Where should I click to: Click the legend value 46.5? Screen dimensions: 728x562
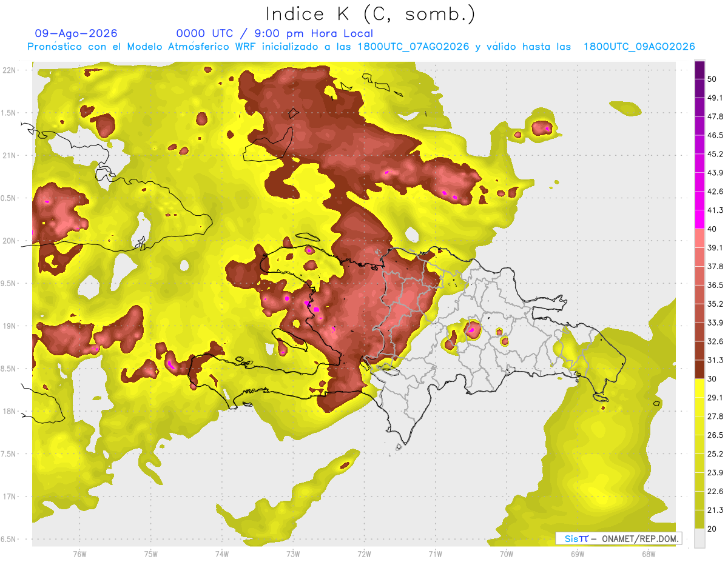pyautogui.click(x=715, y=135)
